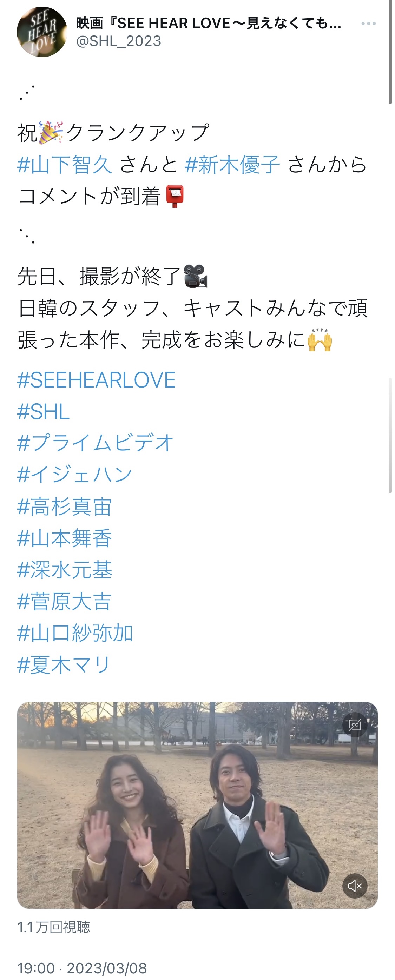Tap the #夏木マリ hashtag

64,665
